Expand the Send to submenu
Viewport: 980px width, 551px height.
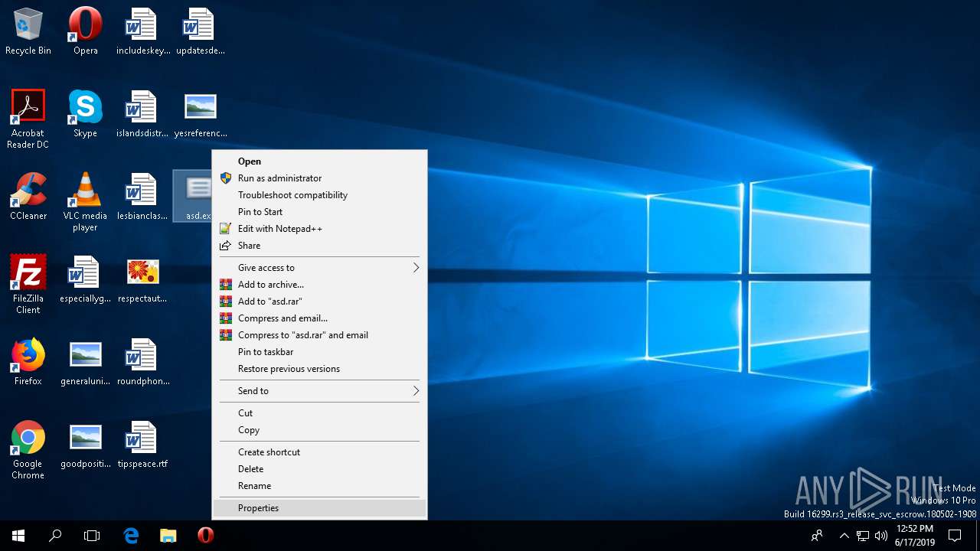[319, 391]
